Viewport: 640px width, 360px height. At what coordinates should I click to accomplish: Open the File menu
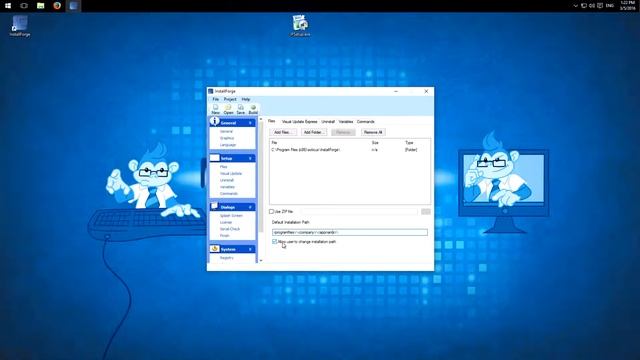pyautogui.click(x=216, y=99)
